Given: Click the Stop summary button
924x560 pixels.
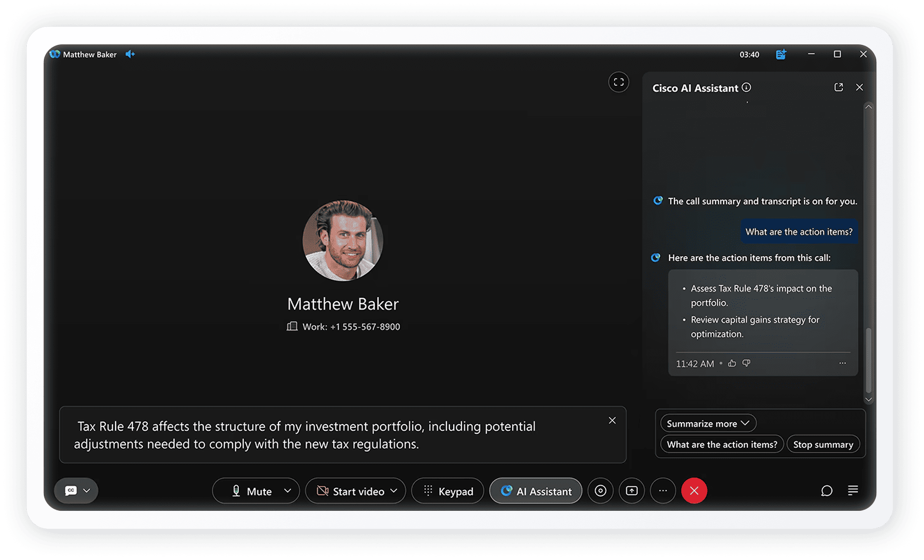Looking at the screenshot, I should [823, 444].
